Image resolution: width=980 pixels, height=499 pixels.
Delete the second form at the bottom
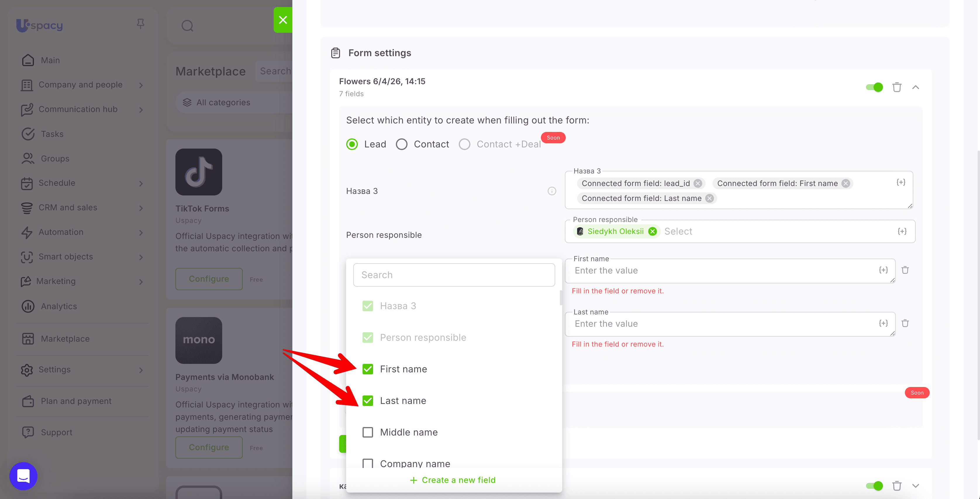(x=897, y=486)
